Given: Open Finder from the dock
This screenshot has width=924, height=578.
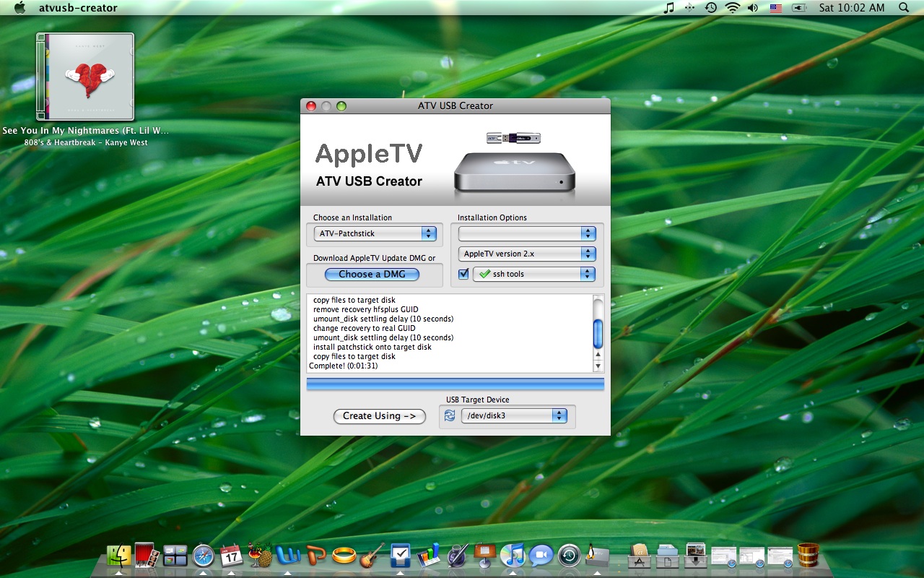Looking at the screenshot, I should [119, 555].
